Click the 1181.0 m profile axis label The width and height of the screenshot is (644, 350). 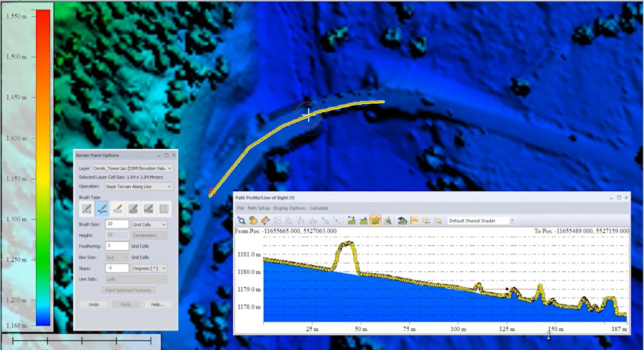(x=249, y=254)
